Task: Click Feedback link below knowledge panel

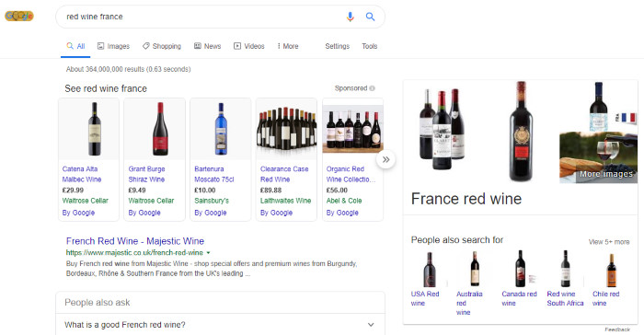Action: (617, 329)
